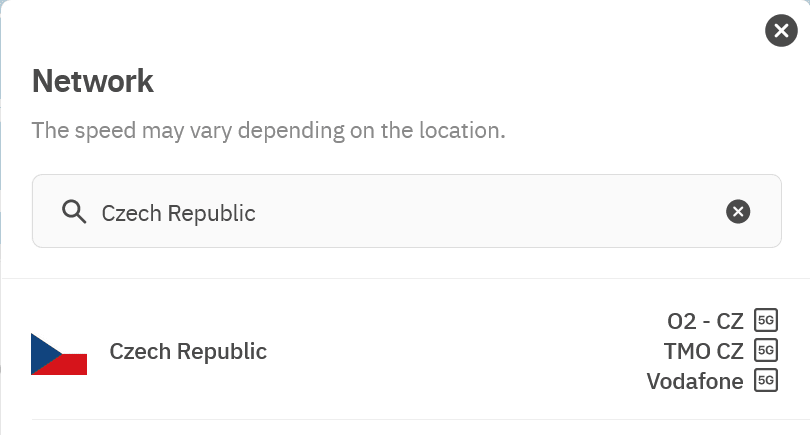Clear the Czech Republic search text
This screenshot has height=435, width=810.
[x=737, y=211]
